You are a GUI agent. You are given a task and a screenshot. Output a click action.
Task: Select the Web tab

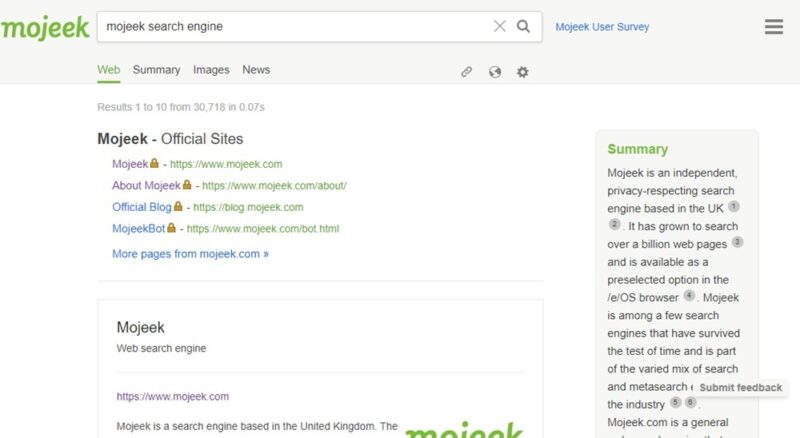point(109,70)
